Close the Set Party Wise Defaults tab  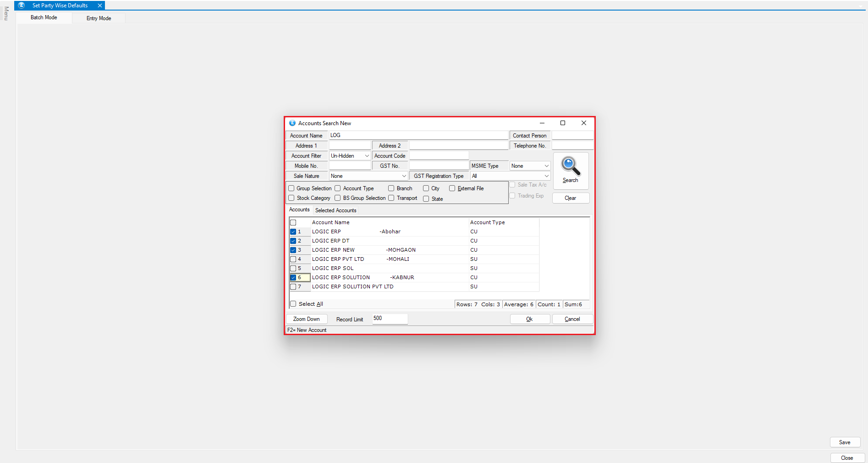pos(99,6)
